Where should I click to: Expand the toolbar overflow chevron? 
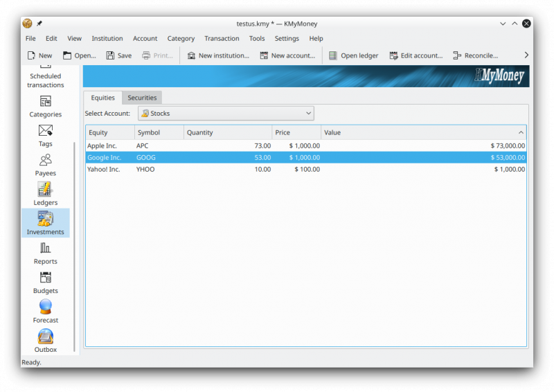[526, 55]
